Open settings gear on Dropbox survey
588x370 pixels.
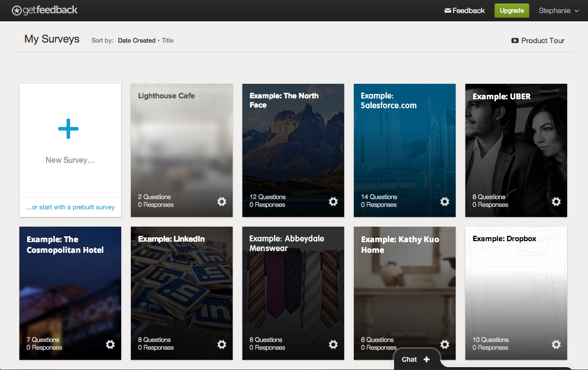(x=556, y=344)
